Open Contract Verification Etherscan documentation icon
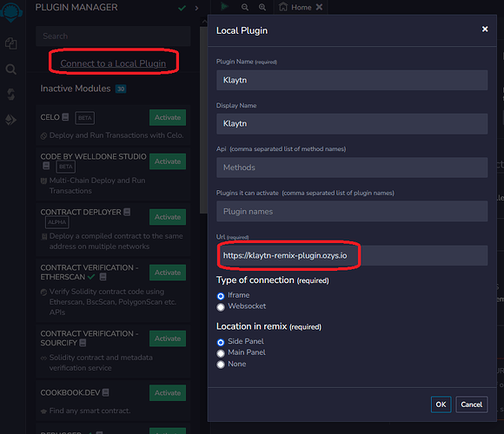504x434 pixels. (x=103, y=277)
